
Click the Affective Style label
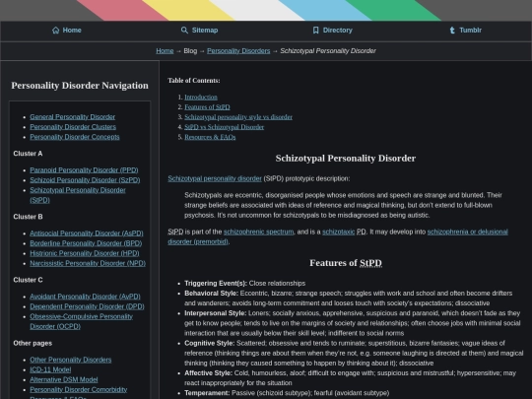tap(208, 372)
